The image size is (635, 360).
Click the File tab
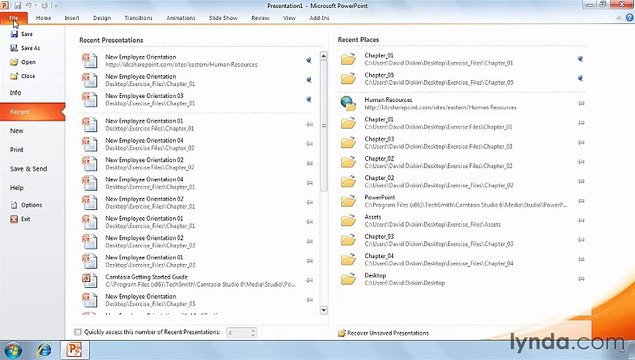coord(14,18)
